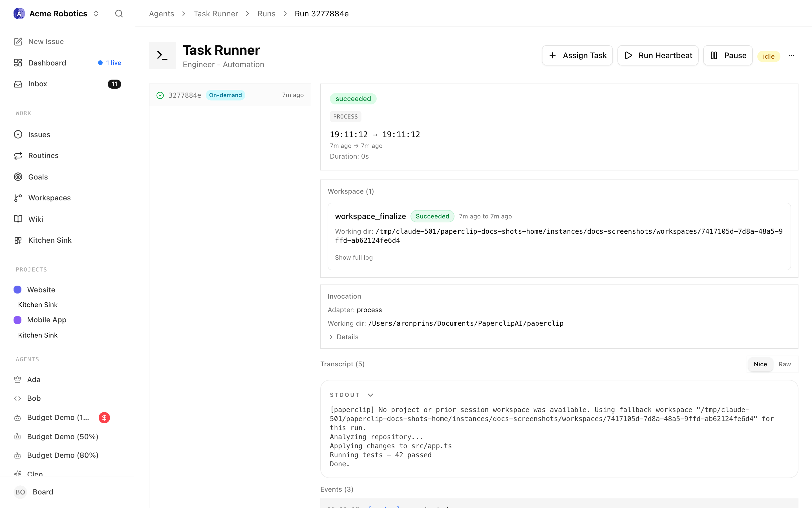This screenshot has width=812, height=508.
Task: Open Board at sidebar bottom
Action: pos(43,492)
